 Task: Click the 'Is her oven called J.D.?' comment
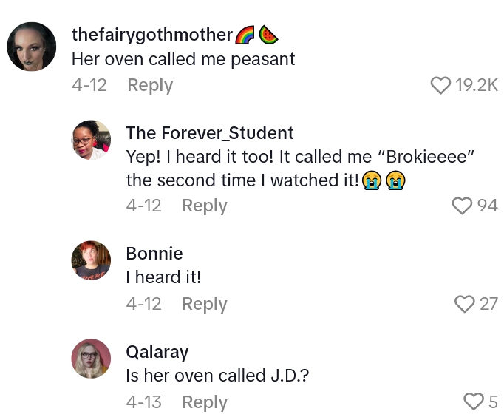[x=217, y=376]
